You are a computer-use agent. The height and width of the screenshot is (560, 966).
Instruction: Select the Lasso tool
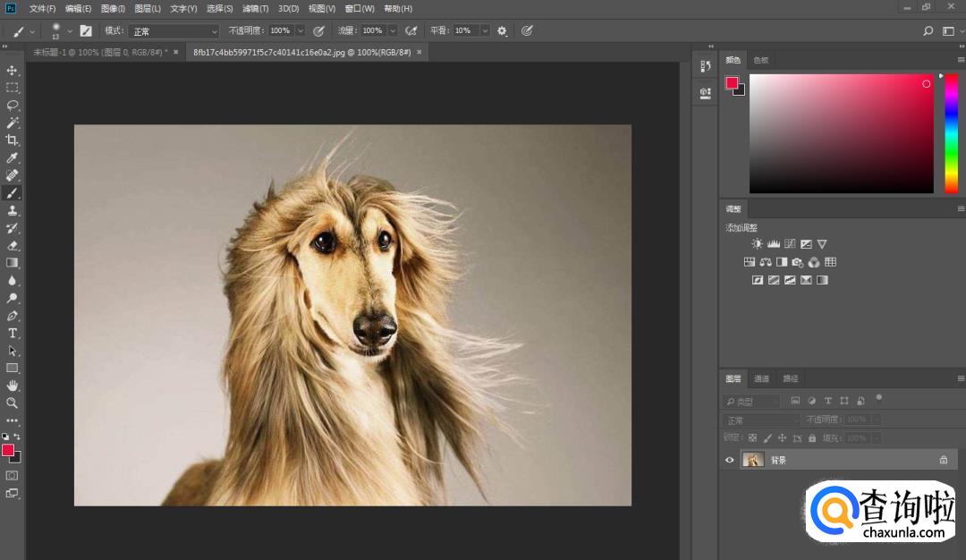(13, 105)
